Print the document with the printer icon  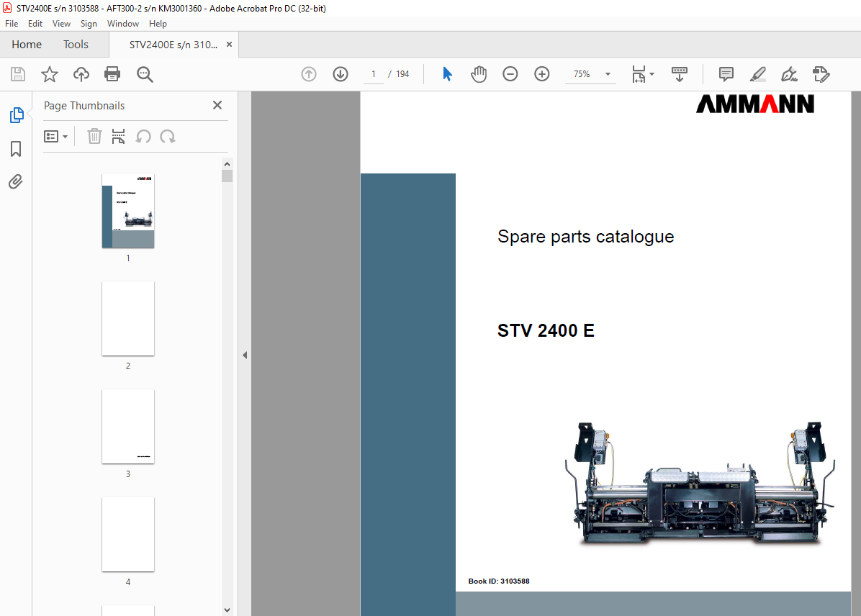pyautogui.click(x=112, y=74)
